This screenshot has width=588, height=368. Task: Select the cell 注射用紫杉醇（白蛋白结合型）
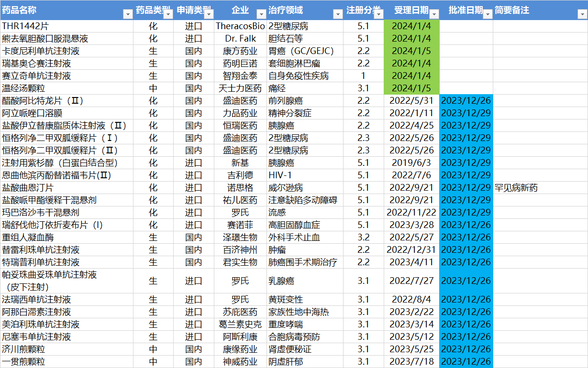coord(67,163)
